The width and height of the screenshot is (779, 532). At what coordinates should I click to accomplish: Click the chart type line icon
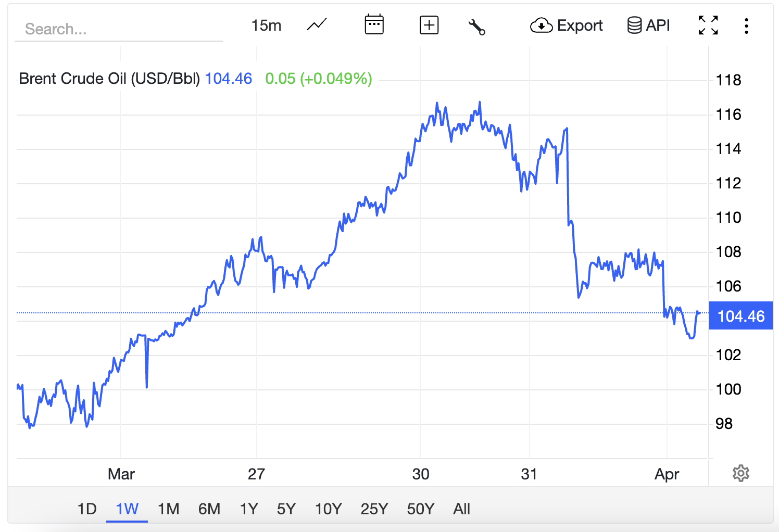(x=317, y=25)
